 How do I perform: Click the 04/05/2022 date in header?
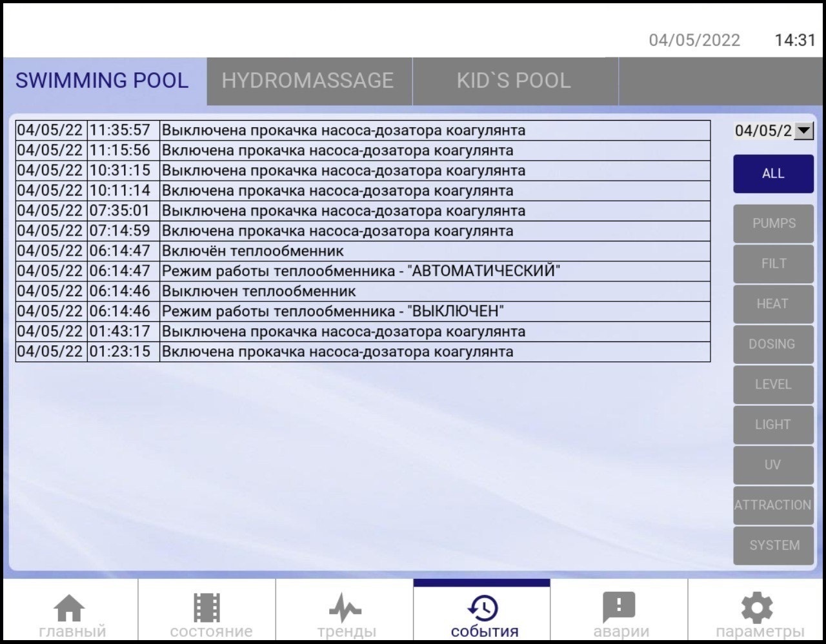point(694,40)
